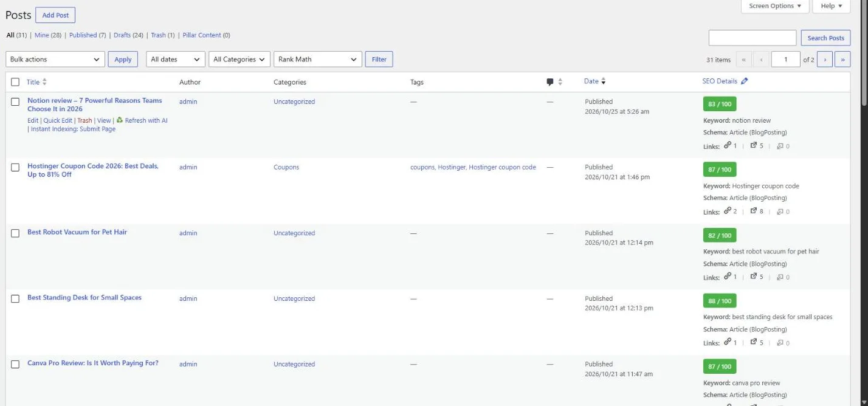868x406 pixels.
Task: Switch to the Drafts view
Action: pos(128,35)
